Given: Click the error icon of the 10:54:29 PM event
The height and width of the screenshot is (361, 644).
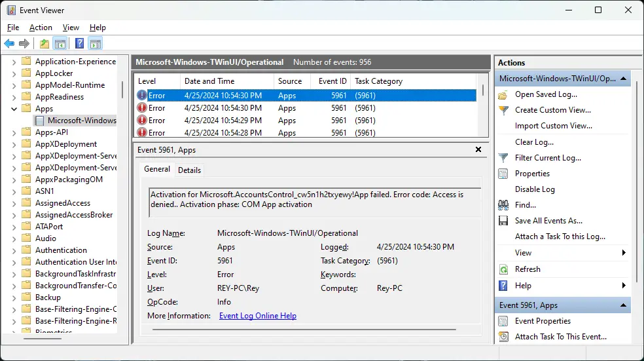Looking at the screenshot, I should (142, 120).
